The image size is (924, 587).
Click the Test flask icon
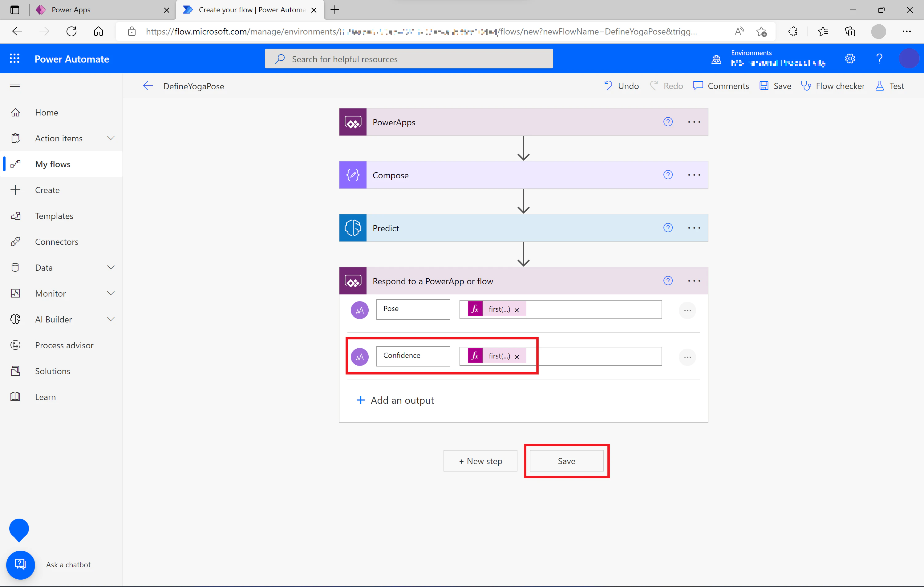coord(879,86)
